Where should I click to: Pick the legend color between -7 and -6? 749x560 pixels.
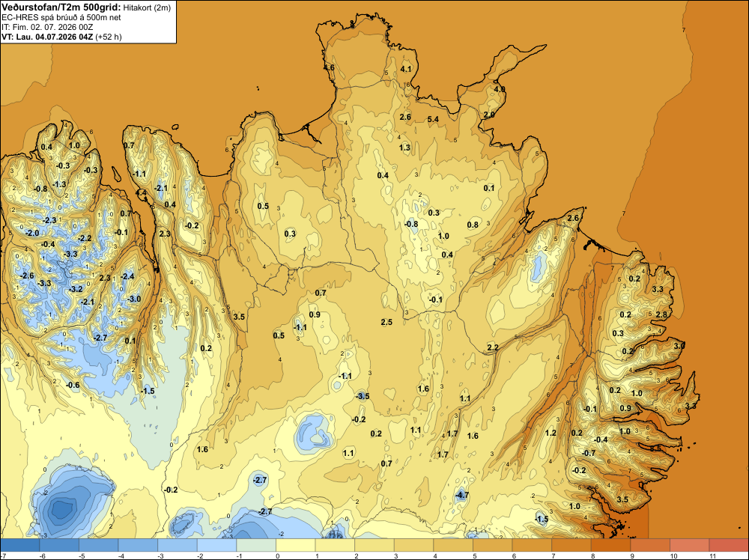(x=19, y=545)
